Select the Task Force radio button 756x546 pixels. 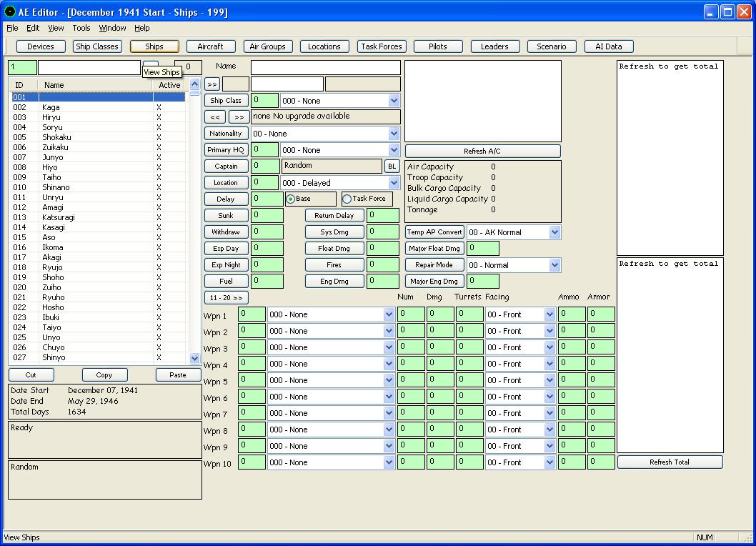(x=347, y=199)
